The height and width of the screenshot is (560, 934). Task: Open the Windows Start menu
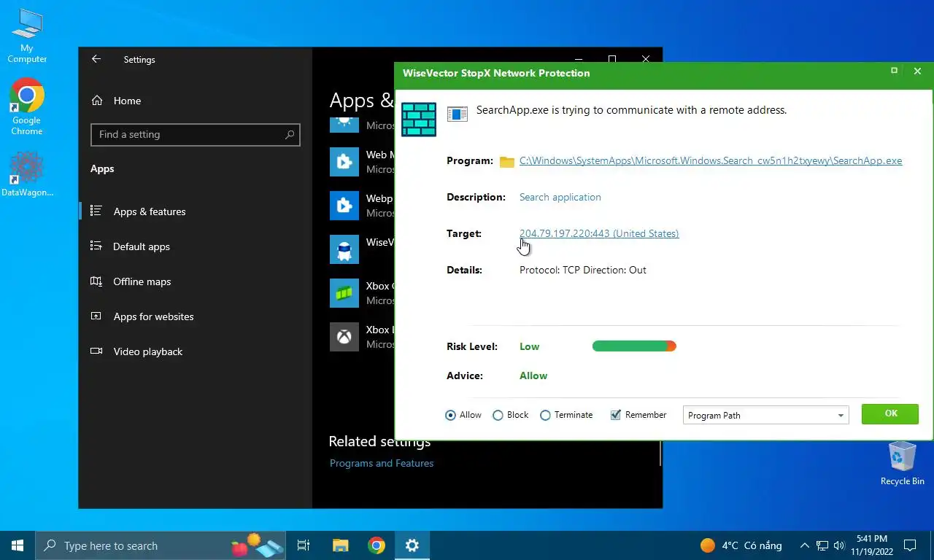tap(18, 545)
